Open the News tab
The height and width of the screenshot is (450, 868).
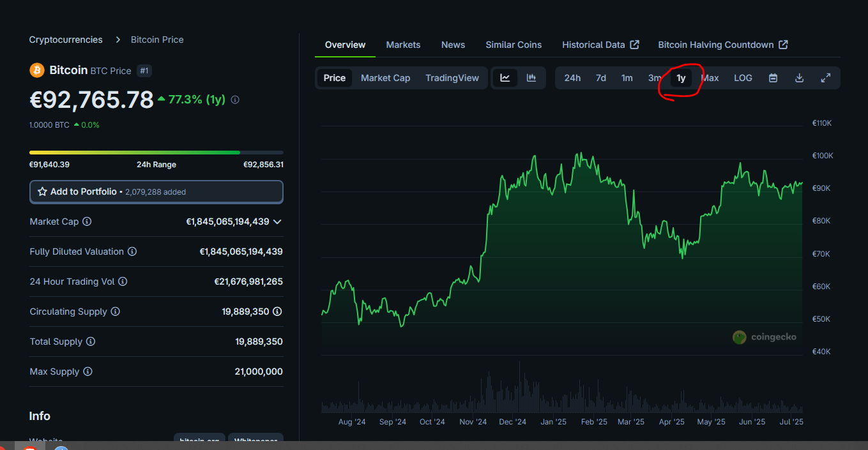click(x=453, y=45)
